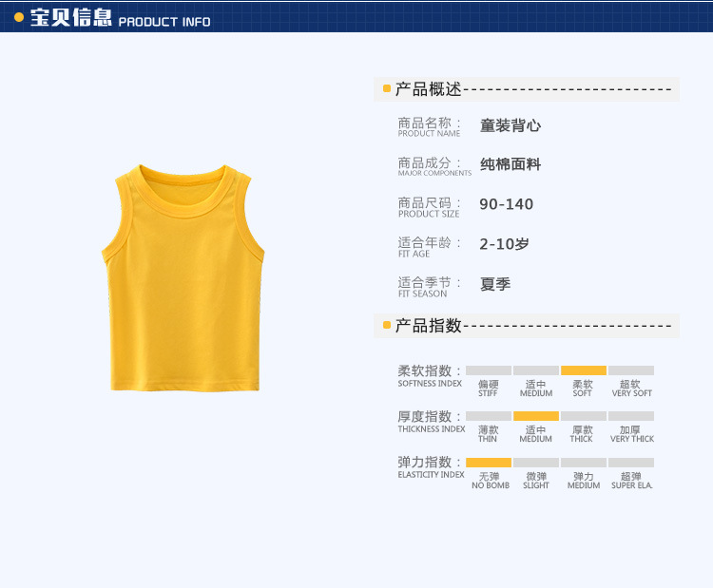Image resolution: width=713 pixels, height=588 pixels.
Task: Click the 商品成分 MAJOR COMPONENTS label
Action: tap(434, 166)
